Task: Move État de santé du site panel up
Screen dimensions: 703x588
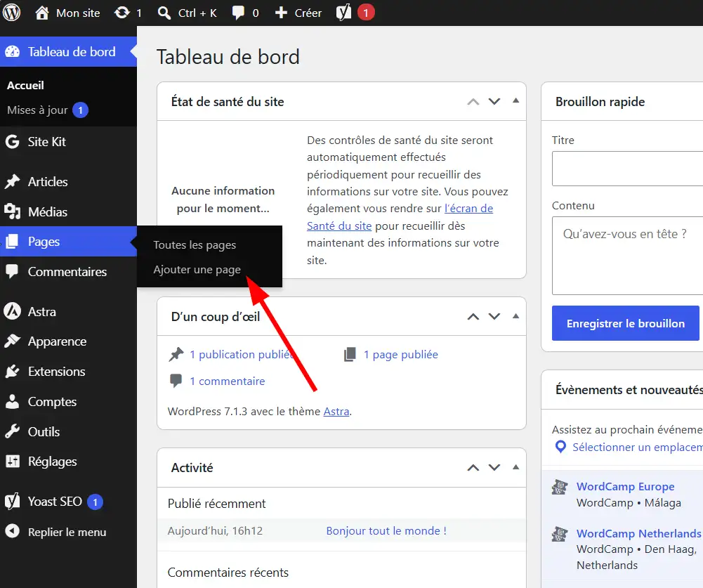Action: coord(473,102)
